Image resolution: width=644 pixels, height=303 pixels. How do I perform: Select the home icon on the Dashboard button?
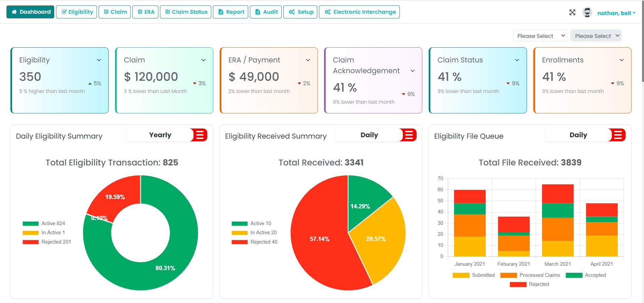point(14,12)
